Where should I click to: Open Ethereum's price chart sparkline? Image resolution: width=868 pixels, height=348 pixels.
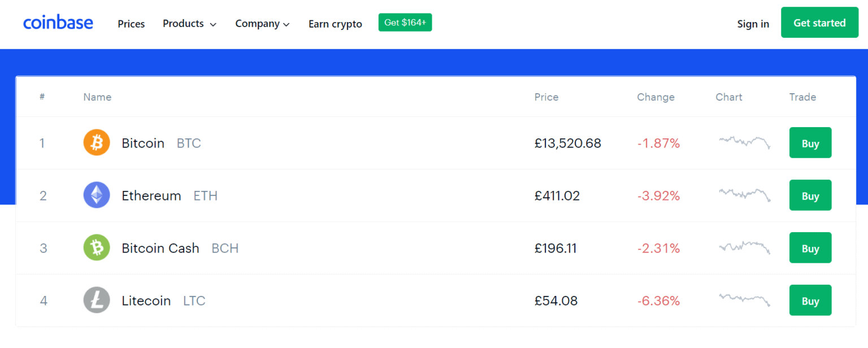tap(744, 195)
